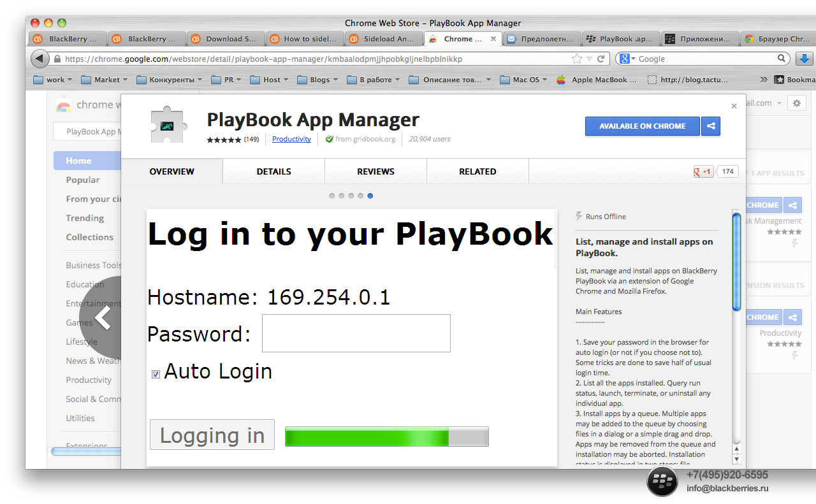Viewport: 816px width, 504px height.
Task: Click the green login progress bar
Action: (386, 436)
